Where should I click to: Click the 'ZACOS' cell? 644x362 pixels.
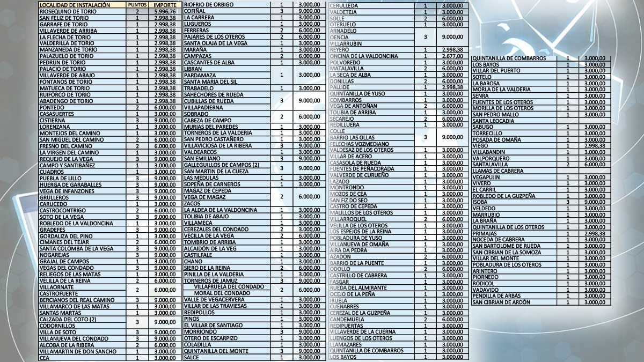(x=193, y=203)
